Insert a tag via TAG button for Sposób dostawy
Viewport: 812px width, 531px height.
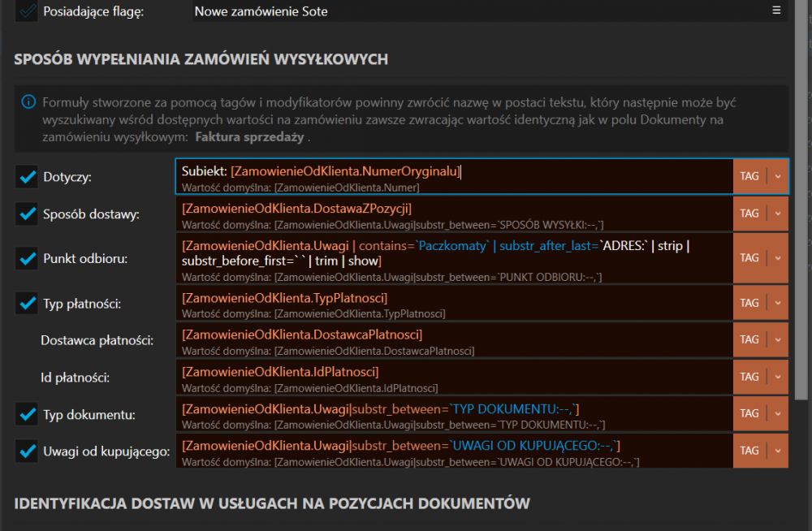749,214
